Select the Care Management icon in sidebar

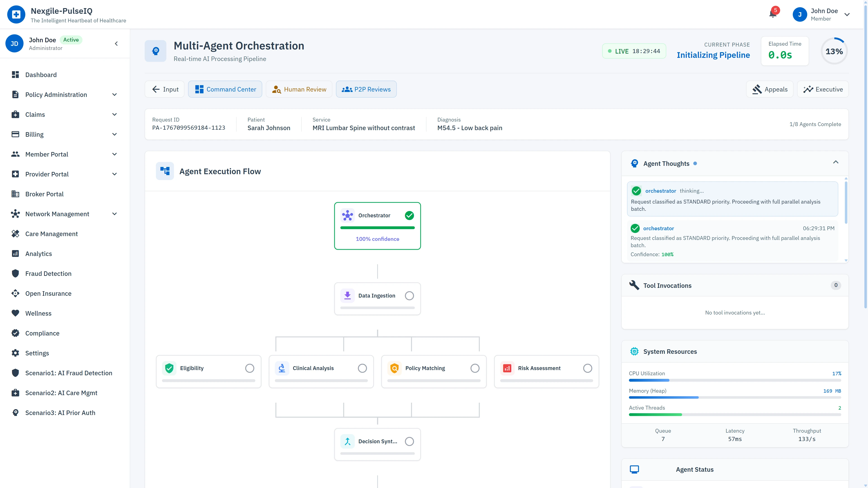coord(16,233)
